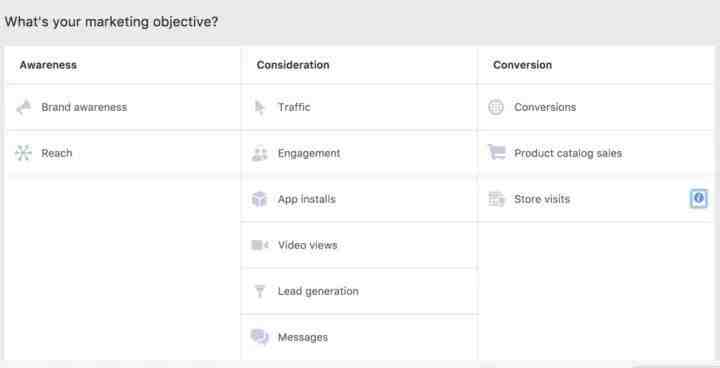Image resolution: width=720 pixels, height=368 pixels.
Task: Click the Lead generation funnel icon
Action: (260, 291)
